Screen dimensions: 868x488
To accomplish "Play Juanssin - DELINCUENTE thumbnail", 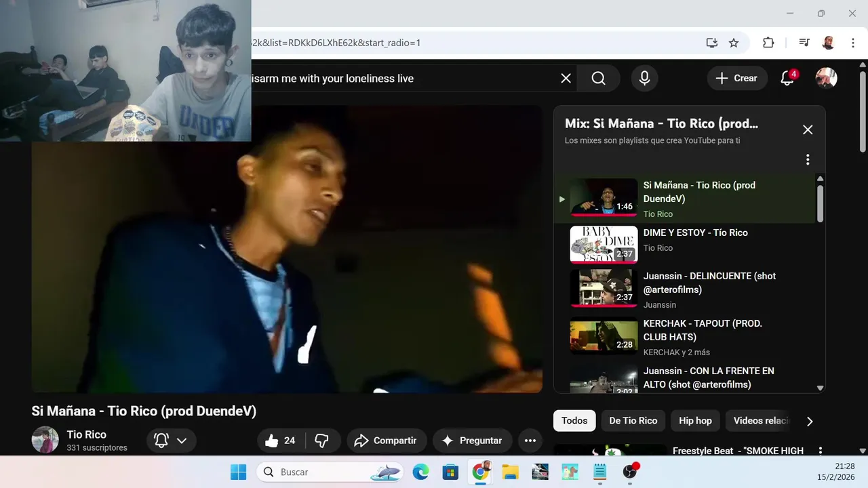I will tap(604, 288).
